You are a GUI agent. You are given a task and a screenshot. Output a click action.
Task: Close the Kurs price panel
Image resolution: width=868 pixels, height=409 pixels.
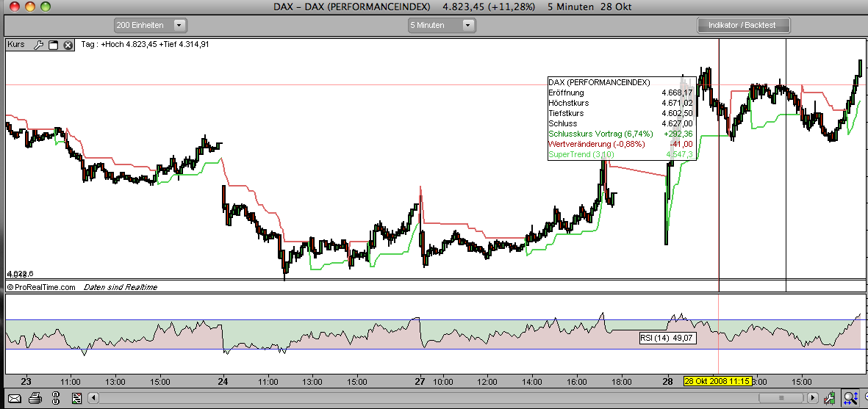[68, 46]
